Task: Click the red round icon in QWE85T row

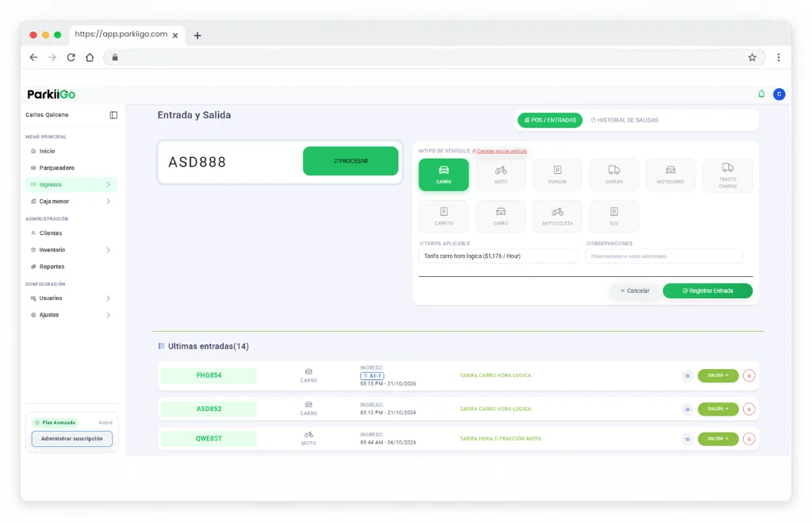Action: pos(749,439)
